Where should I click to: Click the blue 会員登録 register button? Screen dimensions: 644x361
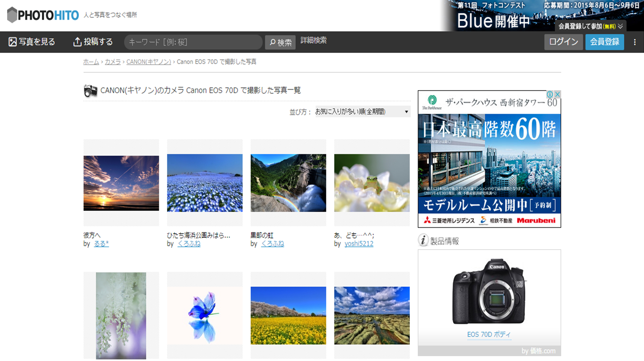[x=604, y=42]
